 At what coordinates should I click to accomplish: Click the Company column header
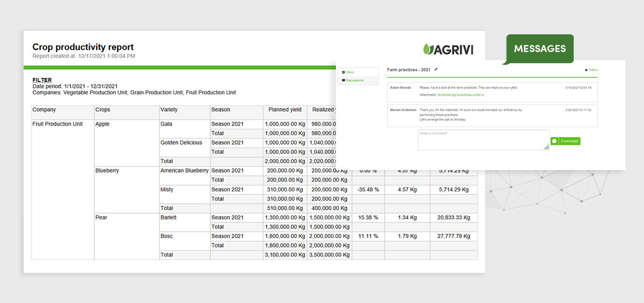click(44, 109)
